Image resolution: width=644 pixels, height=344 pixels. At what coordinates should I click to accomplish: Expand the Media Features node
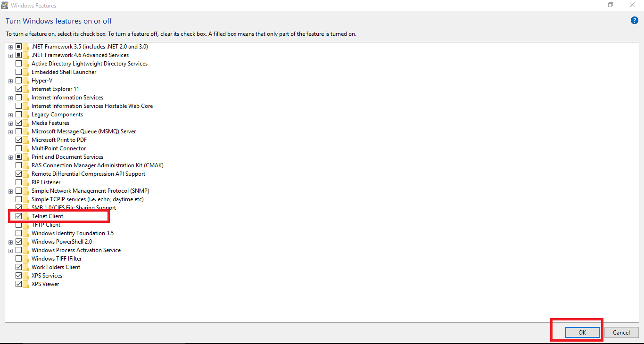[x=10, y=123]
